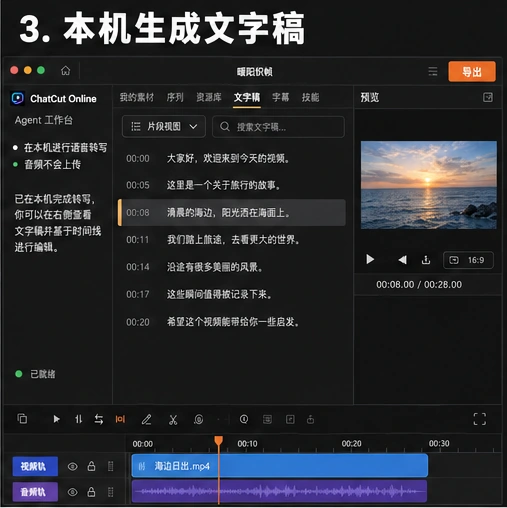This screenshot has width=507, height=508.
Task: Select transcript line 希望这个视频能带给你一些启发
Action: [x=233, y=322]
